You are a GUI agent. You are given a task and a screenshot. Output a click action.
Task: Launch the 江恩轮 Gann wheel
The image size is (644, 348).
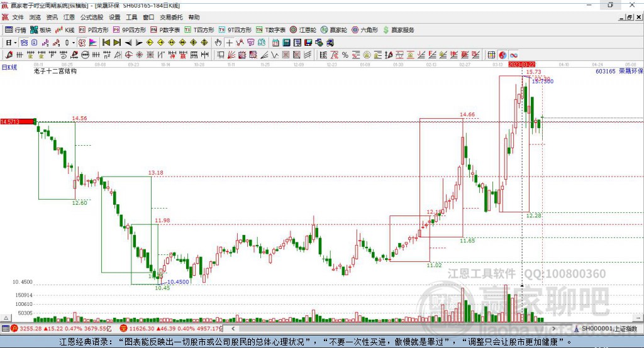(303, 30)
